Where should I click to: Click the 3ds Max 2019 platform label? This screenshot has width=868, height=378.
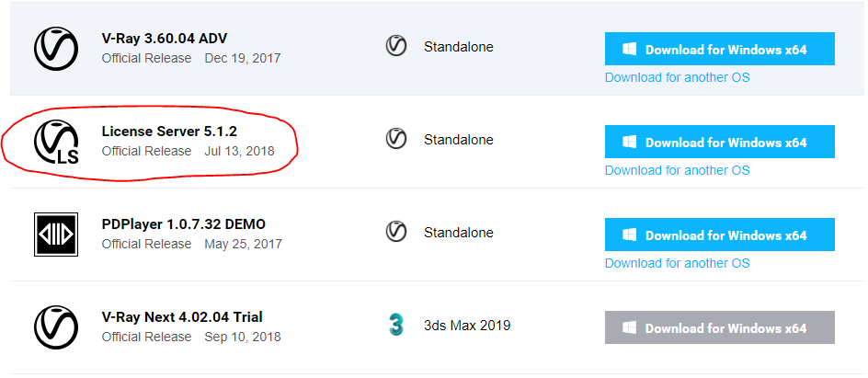click(467, 326)
